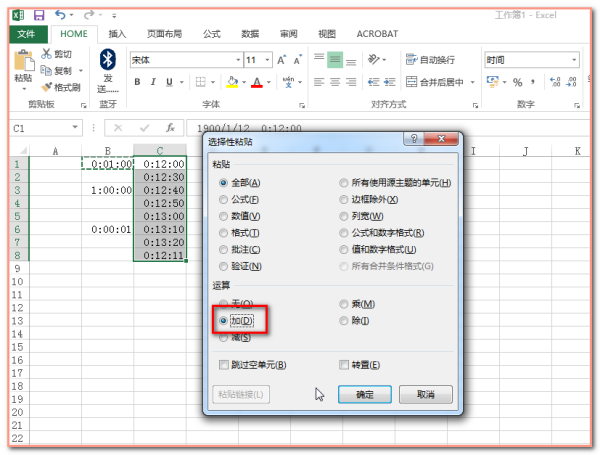Select the 乘(M) multiply radio option
This screenshot has height=455, width=600.
(345, 303)
